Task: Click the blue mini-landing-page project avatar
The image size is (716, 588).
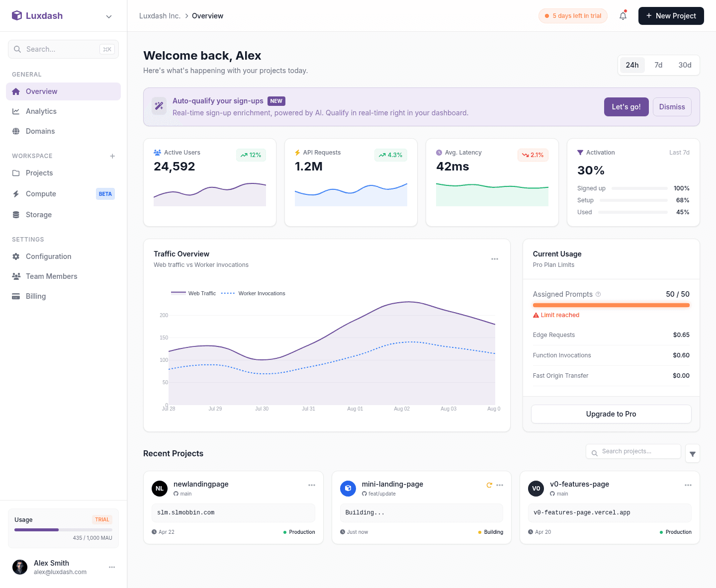Action: pyautogui.click(x=348, y=489)
